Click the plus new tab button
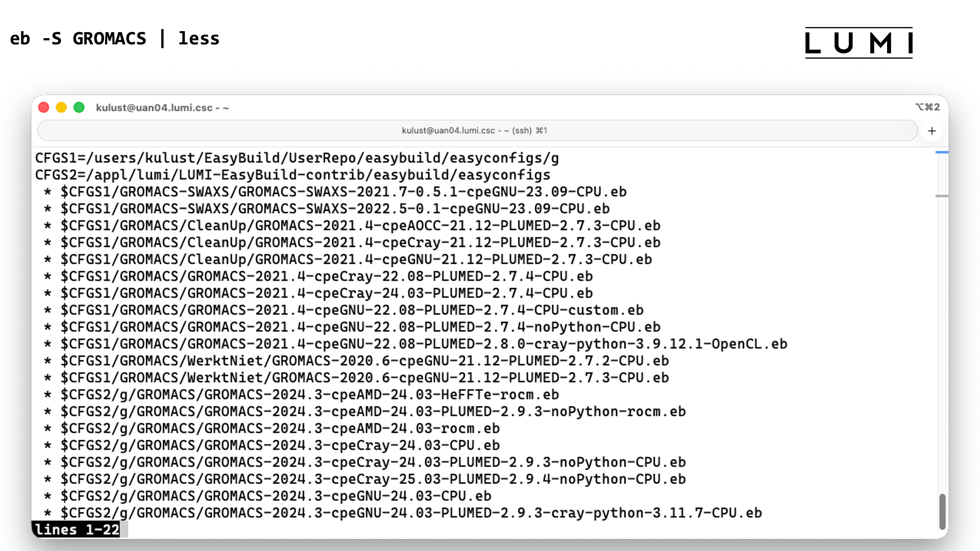 coord(932,131)
